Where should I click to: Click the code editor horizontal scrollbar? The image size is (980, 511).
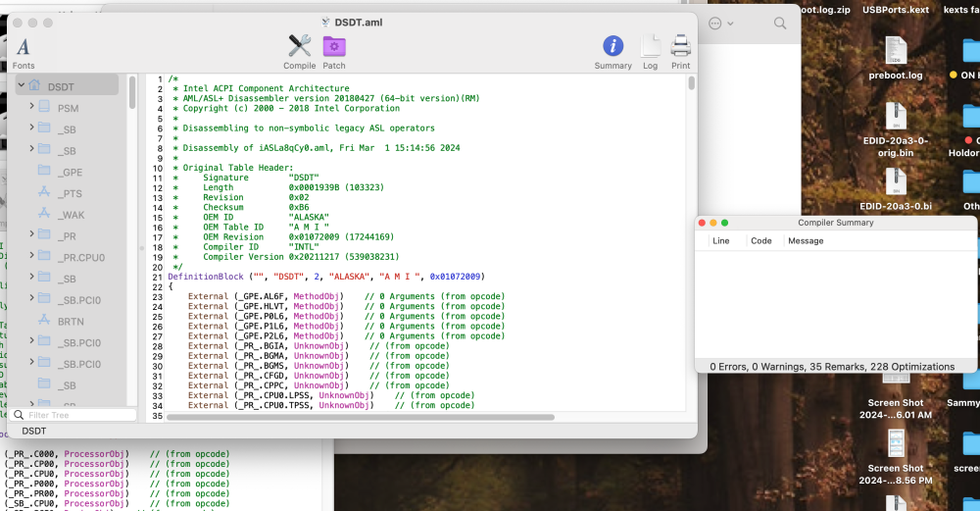point(360,417)
